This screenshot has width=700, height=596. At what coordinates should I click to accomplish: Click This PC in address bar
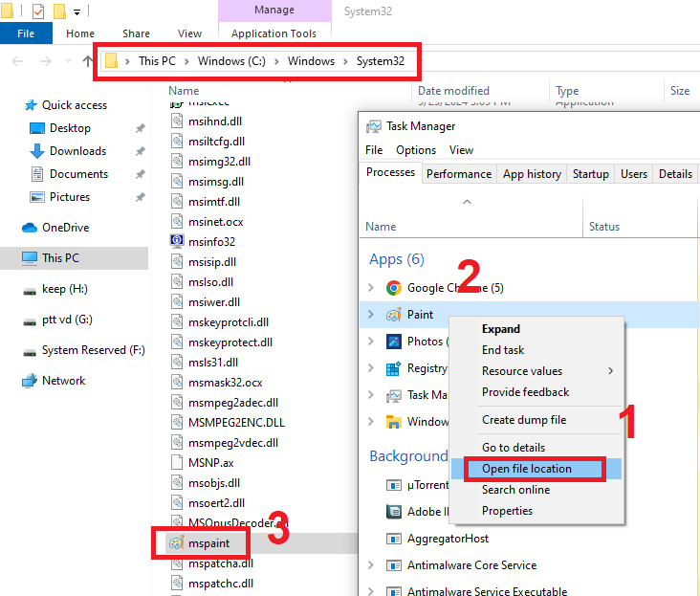click(x=157, y=60)
